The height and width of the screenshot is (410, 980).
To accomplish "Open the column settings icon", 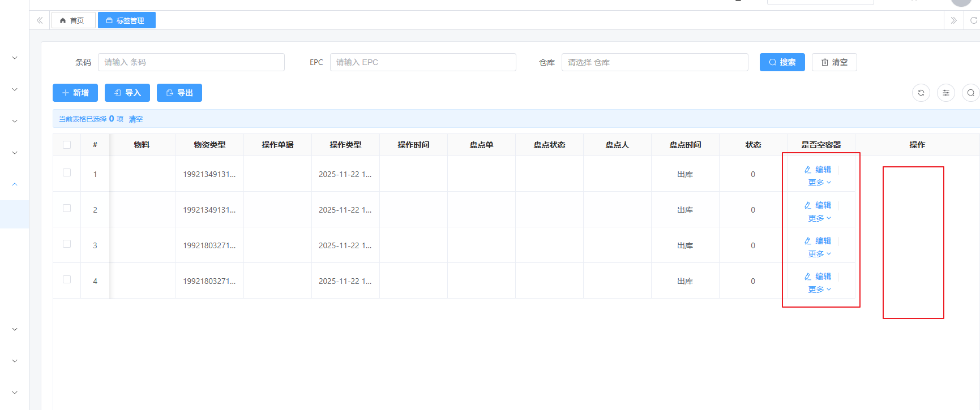I will click(x=945, y=93).
